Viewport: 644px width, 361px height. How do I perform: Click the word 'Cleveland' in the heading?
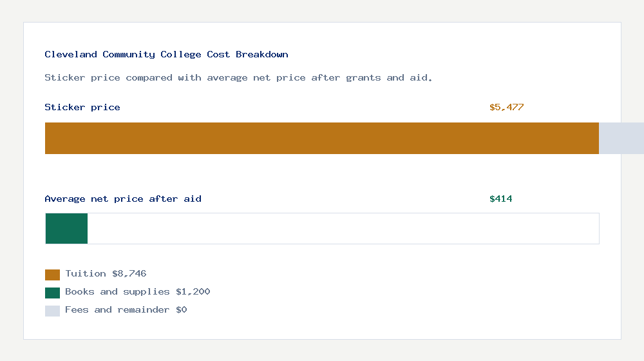pyautogui.click(x=71, y=55)
